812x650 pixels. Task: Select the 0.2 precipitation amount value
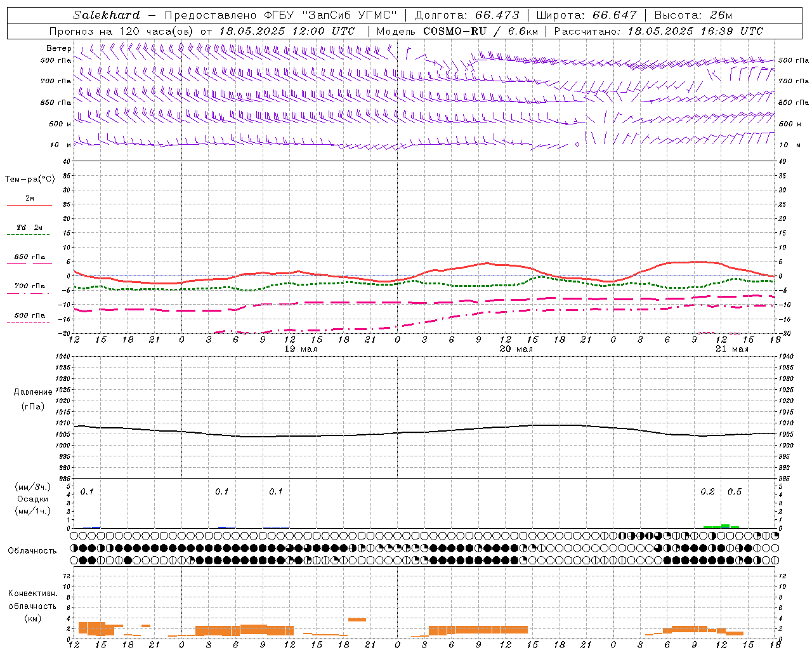click(x=707, y=492)
